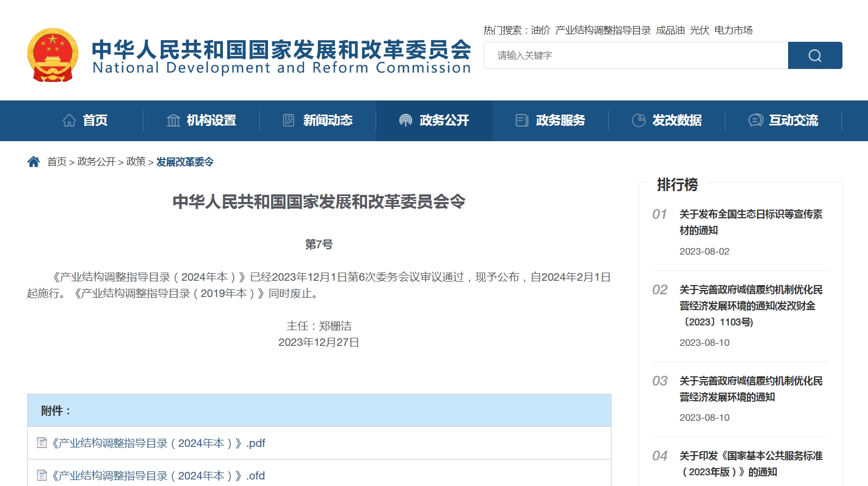Image resolution: width=868 pixels, height=486 pixels.
Task: Click hot search keyword 电力市场
Action: (733, 30)
